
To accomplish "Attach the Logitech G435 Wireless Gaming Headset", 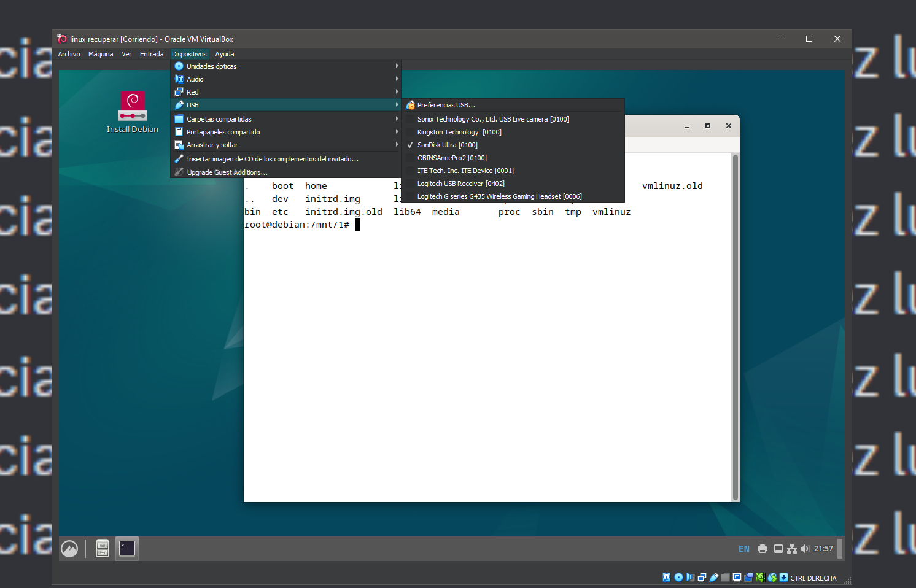I will pos(499,196).
